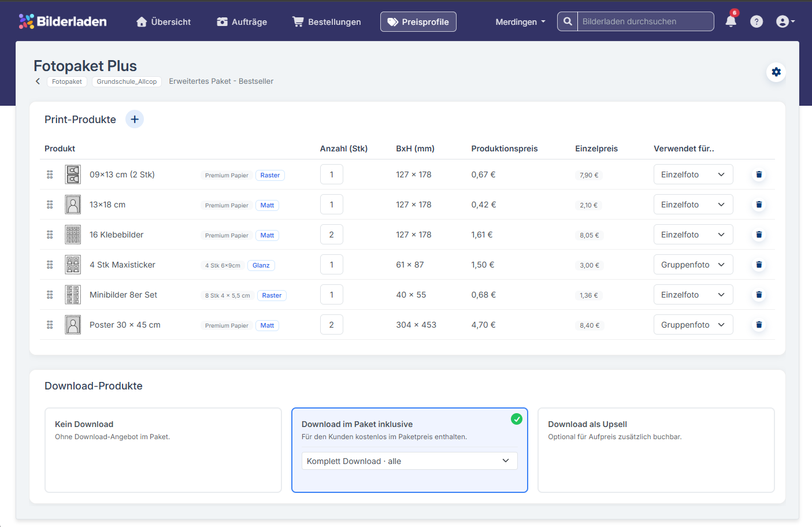
Task: Open package settings gear
Action: click(776, 72)
